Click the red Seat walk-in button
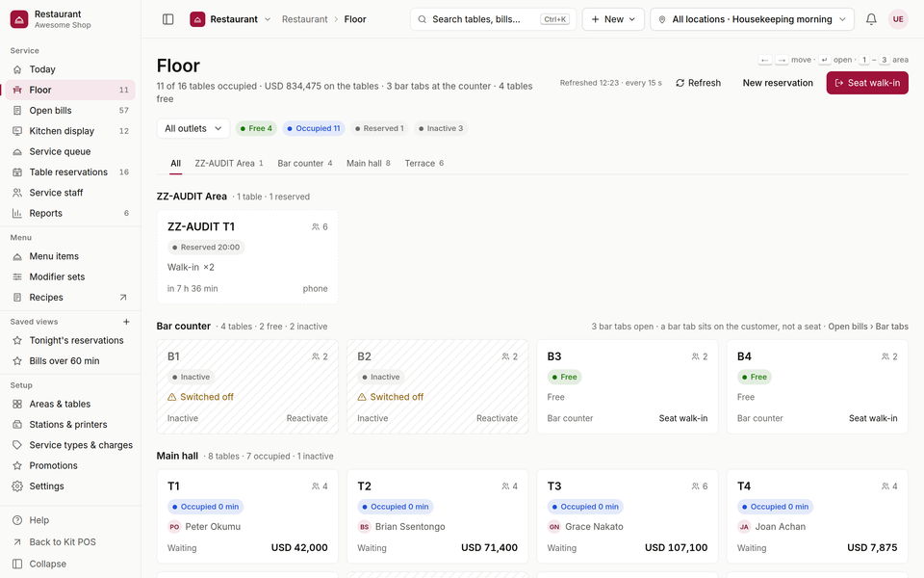Viewport: 924px width, 578px height. pyautogui.click(x=867, y=83)
